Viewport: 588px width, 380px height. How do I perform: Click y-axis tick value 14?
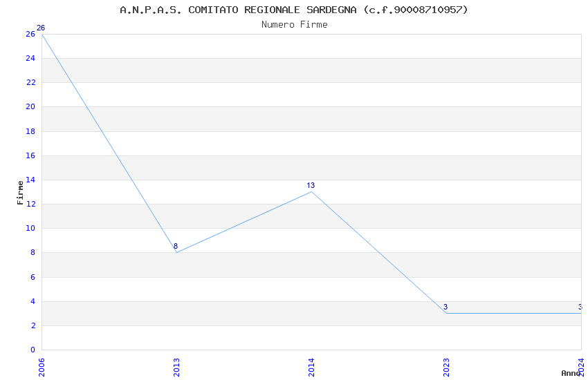(x=30, y=180)
